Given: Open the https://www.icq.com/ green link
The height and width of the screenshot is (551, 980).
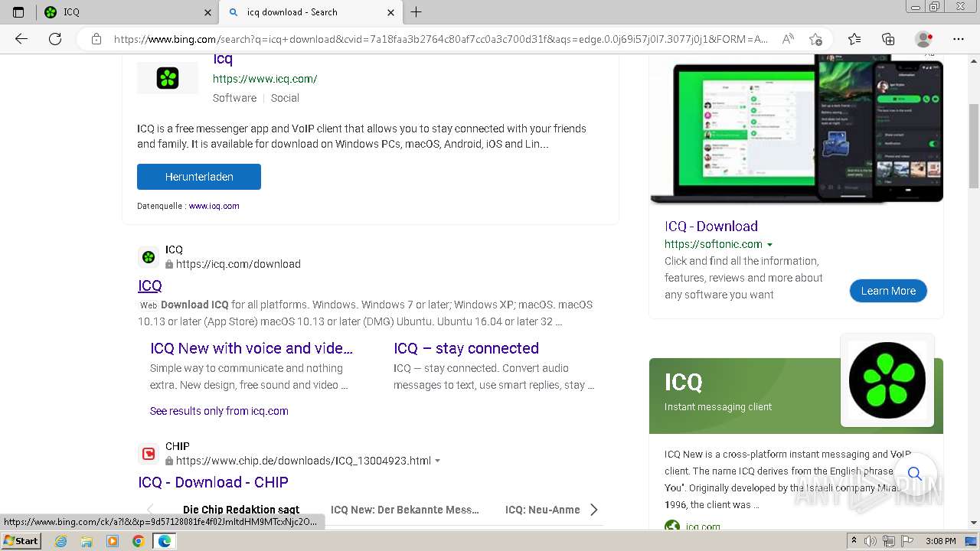Looking at the screenshot, I should [x=265, y=79].
